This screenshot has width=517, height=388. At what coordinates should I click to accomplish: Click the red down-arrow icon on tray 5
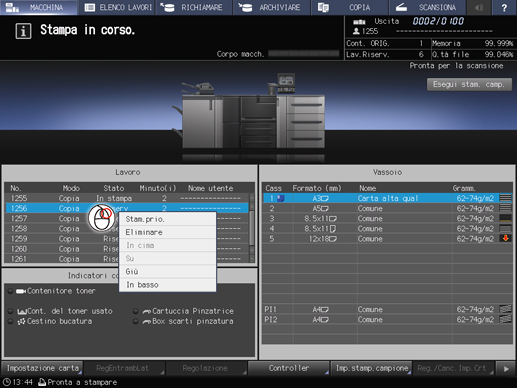click(505, 238)
